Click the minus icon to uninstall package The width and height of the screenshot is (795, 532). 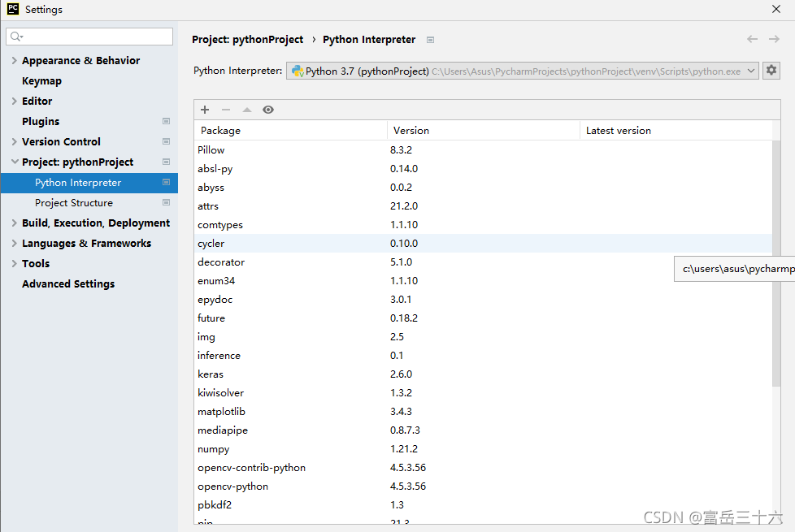point(226,110)
